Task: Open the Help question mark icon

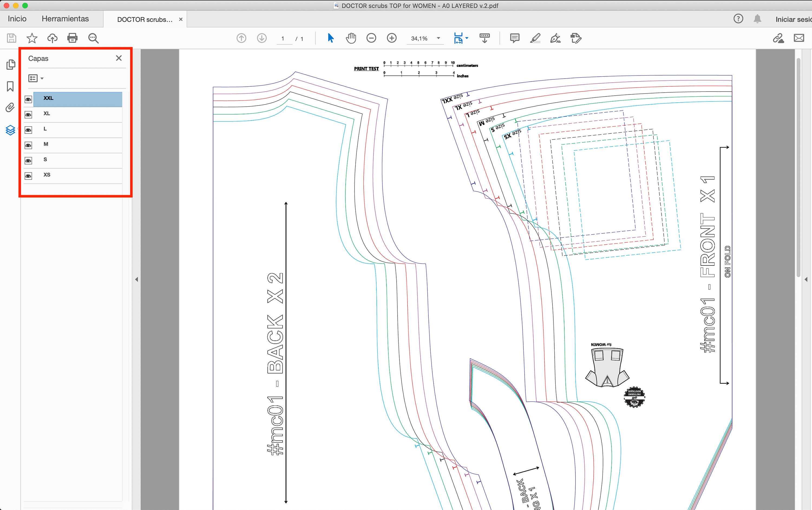Action: point(738,19)
